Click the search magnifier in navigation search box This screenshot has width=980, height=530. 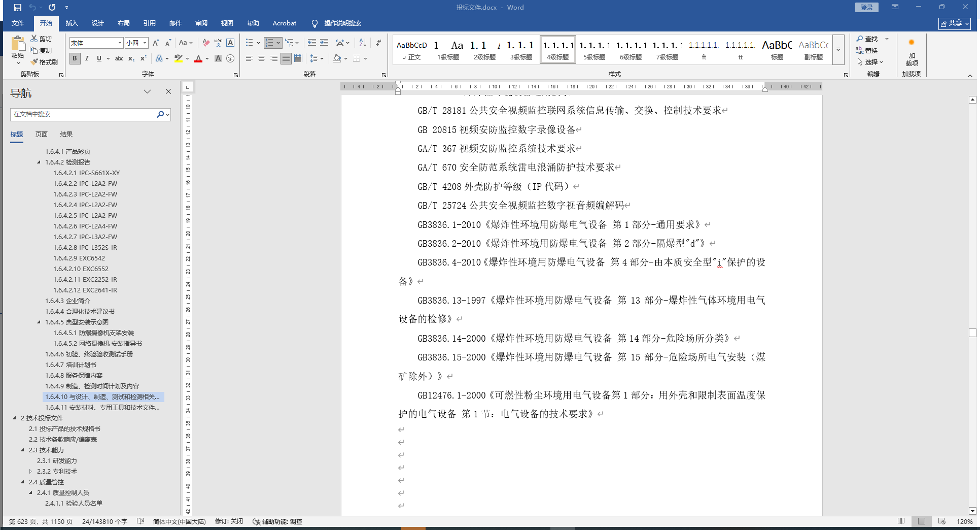coord(160,114)
